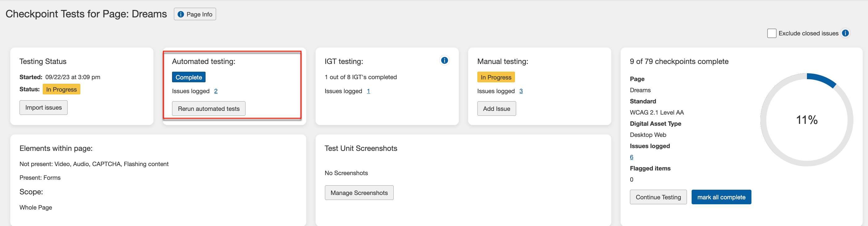Click the Checkpoint Tests page heading
This screenshot has width=868, height=226.
click(86, 14)
